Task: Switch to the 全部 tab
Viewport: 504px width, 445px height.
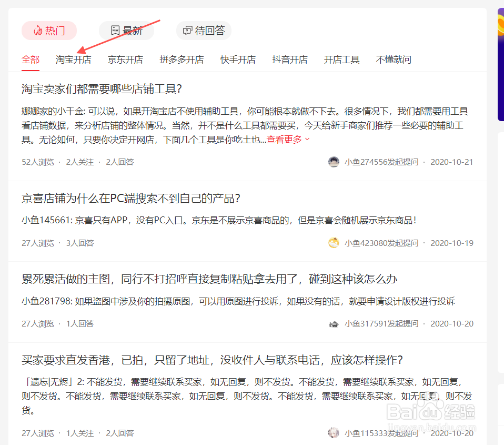Action: pos(31,60)
